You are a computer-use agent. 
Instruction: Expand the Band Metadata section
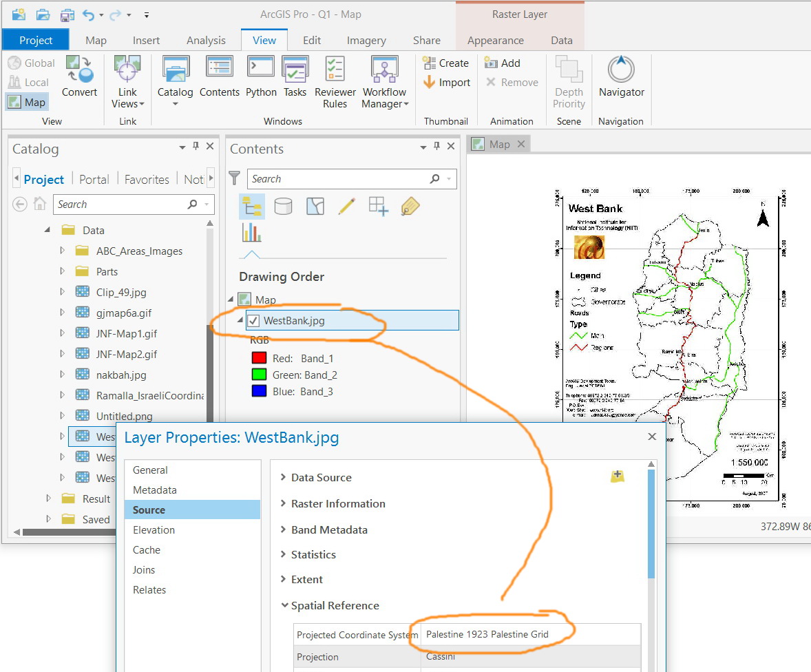[284, 529]
